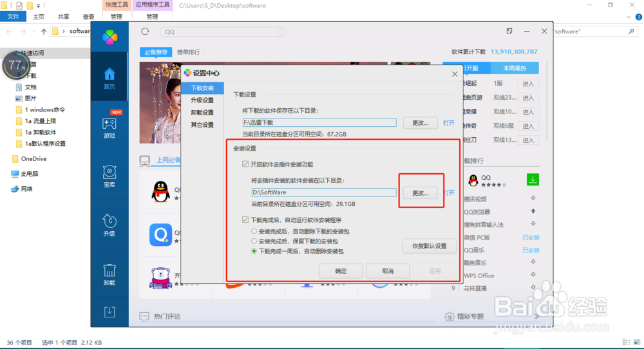The width and height of the screenshot is (644, 349).
Task: Click 取消 button
Action: tap(388, 271)
